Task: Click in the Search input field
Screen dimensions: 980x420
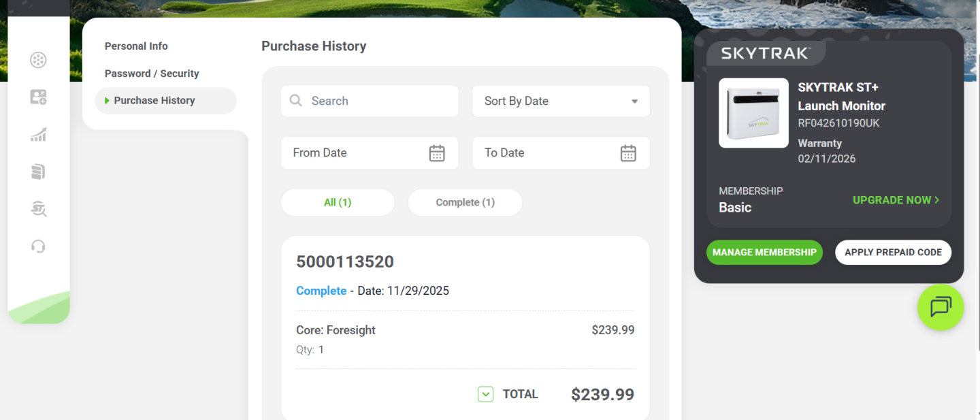Action: pyautogui.click(x=370, y=101)
